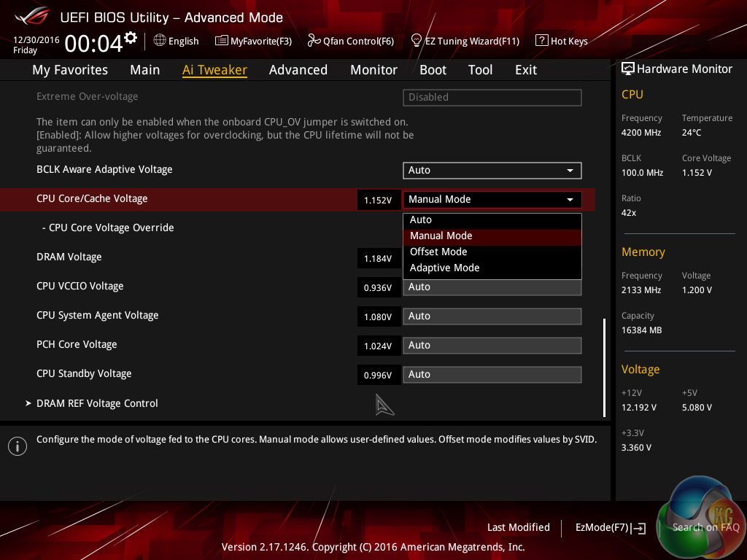
Task: Click the PCH Core Voltage Auto field
Action: pos(492,345)
